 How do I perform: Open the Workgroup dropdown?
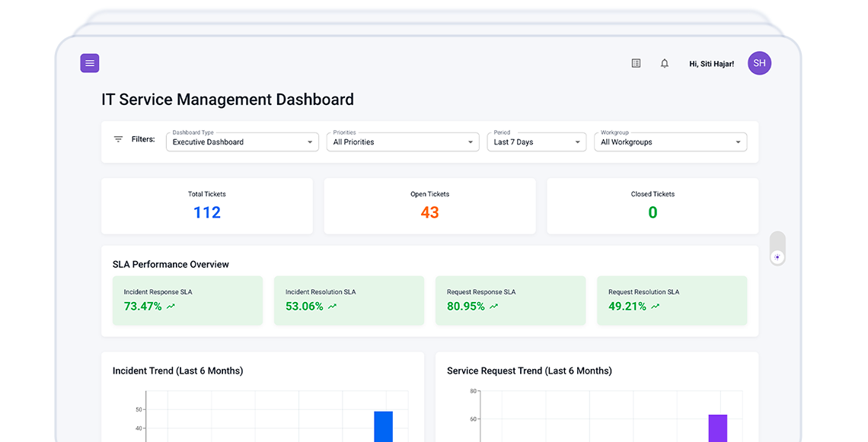click(670, 142)
